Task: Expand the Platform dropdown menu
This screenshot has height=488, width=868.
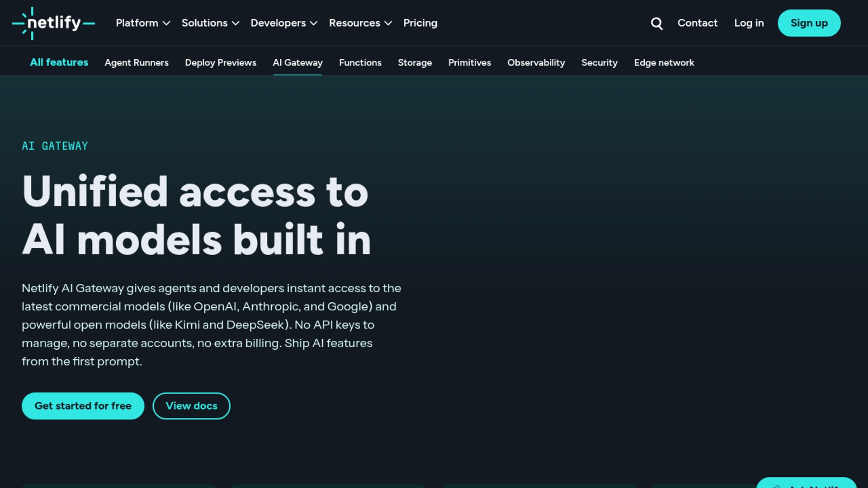Action: click(143, 23)
